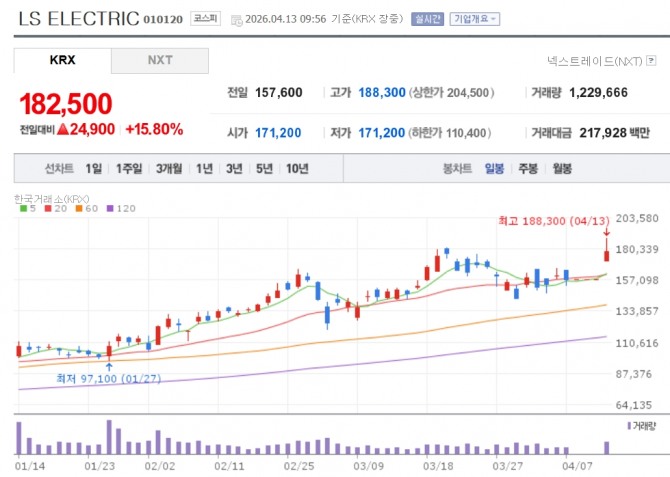
Task: Click the NXT help question-mark icon
Action: tap(651, 61)
